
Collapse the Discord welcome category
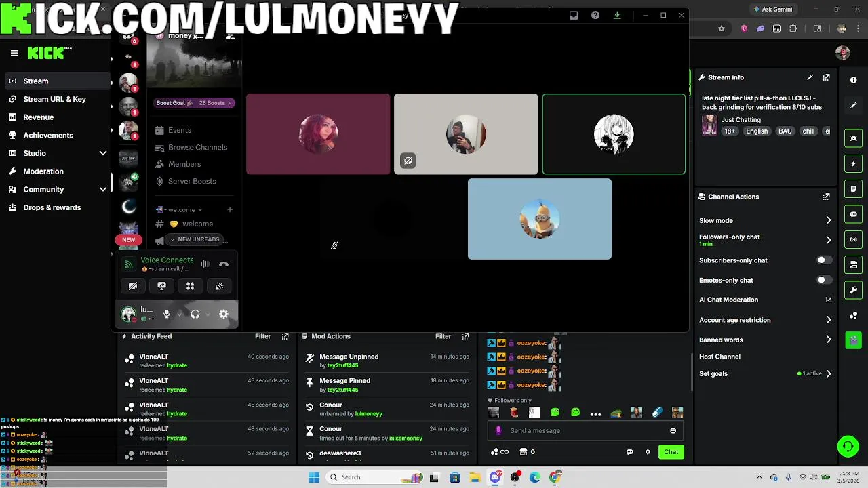coord(180,209)
